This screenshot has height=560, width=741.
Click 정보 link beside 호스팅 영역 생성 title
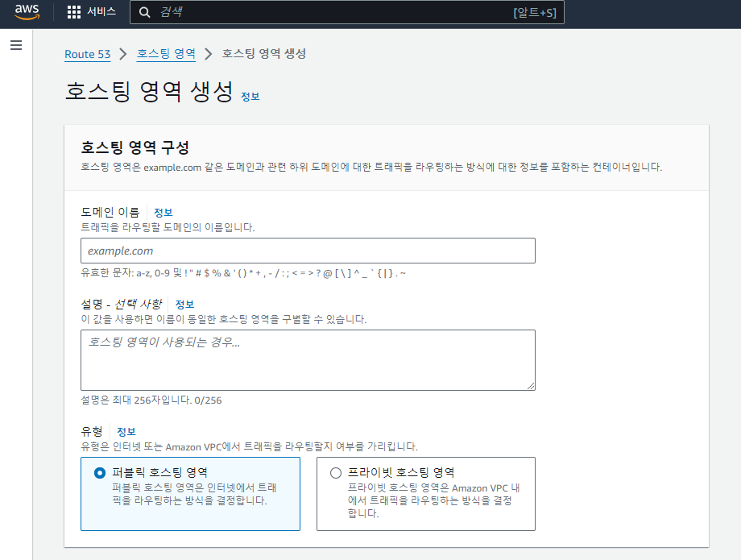click(x=250, y=97)
